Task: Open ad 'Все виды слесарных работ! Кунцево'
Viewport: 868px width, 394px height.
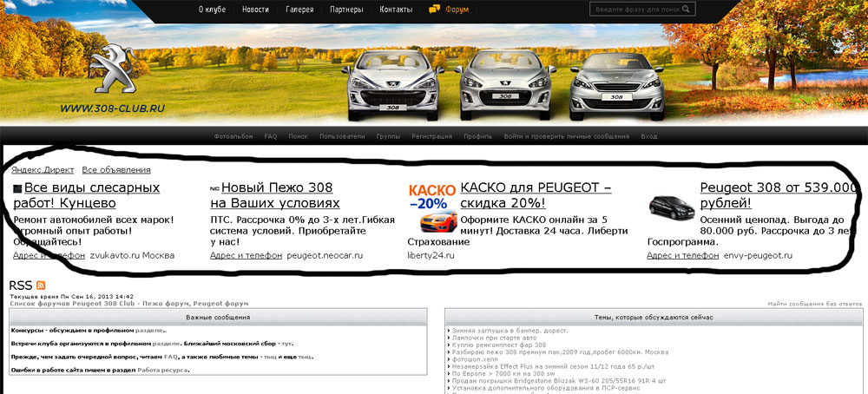Action: pos(86,195)
